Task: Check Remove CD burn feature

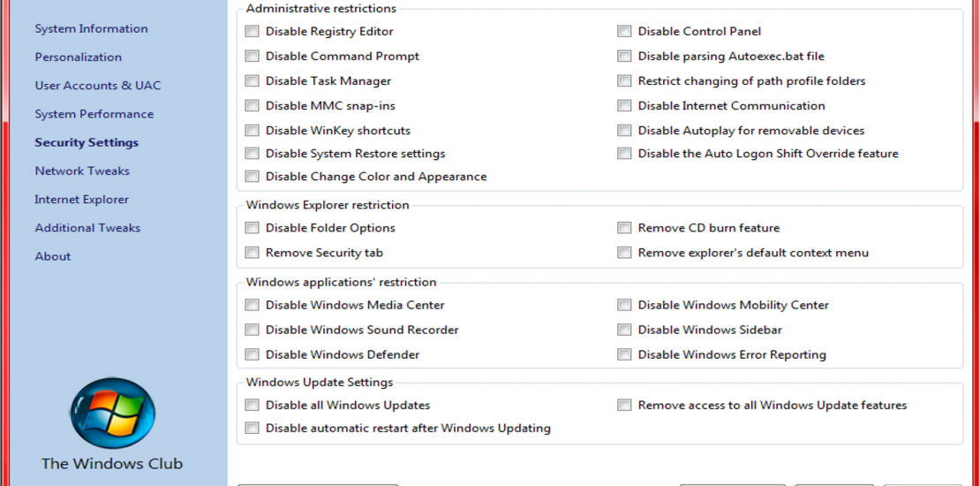Action: point(624,228)
